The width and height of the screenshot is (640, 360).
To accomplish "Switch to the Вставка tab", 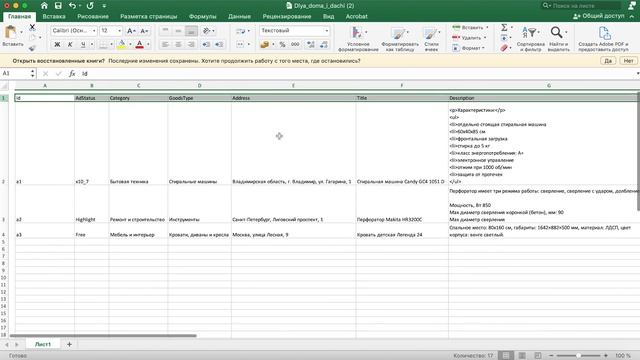I will 54,17.
